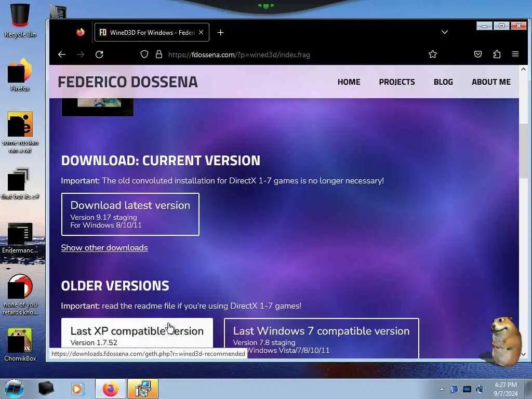Click the page scrollbar up arrow

coord(523,69)
